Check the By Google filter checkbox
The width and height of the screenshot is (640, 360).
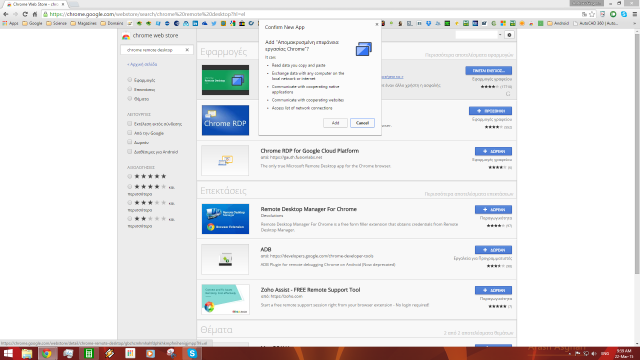[129, 133]
